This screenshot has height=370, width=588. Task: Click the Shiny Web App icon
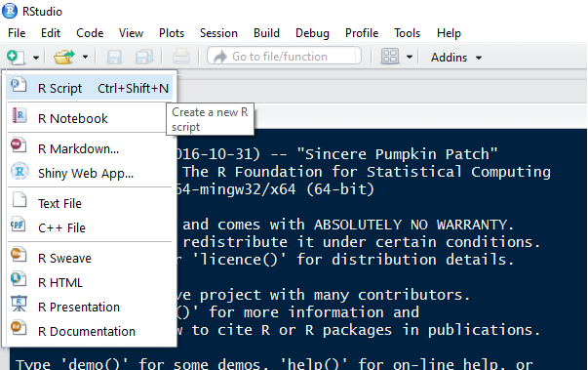(20, 172)
